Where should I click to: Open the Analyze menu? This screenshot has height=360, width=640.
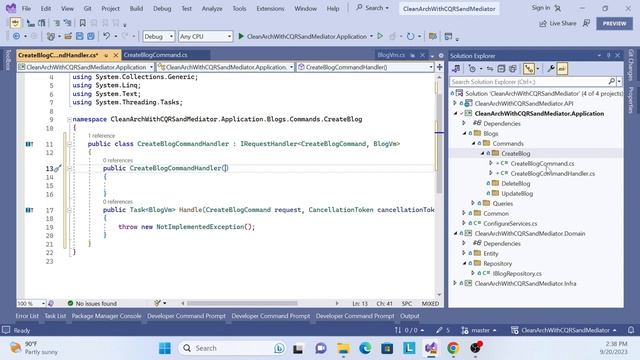(212, 8)
